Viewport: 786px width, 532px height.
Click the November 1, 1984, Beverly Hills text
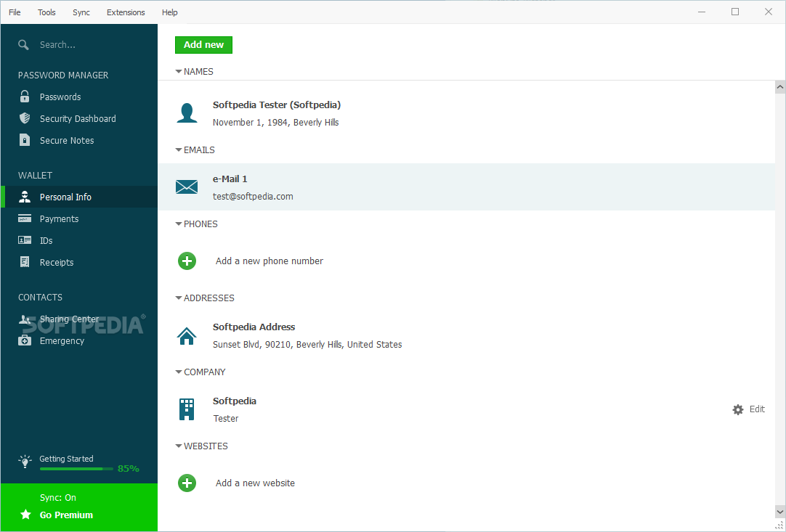276,122
